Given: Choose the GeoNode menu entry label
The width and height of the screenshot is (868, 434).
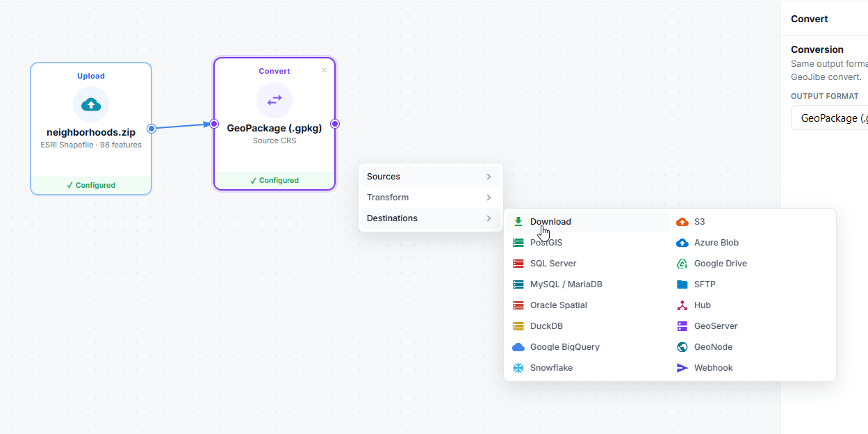Looking at the screenshot, I should pos(713,347).
